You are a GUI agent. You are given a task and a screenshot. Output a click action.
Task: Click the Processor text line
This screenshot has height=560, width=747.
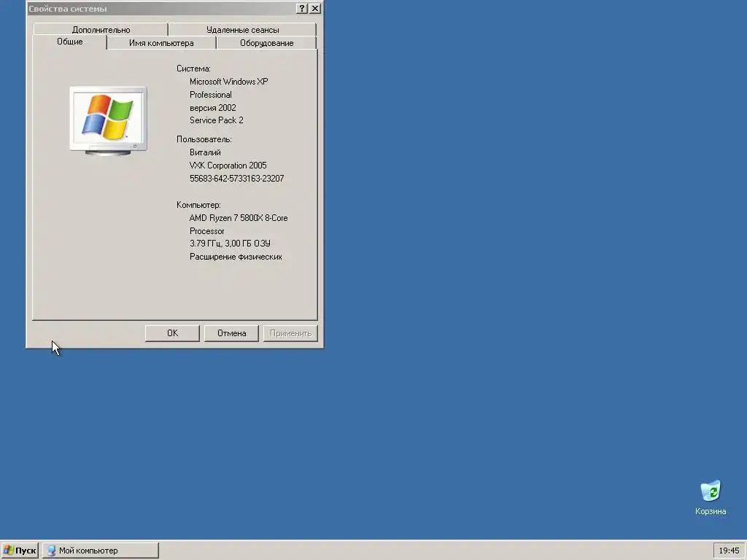click(206, 231)
